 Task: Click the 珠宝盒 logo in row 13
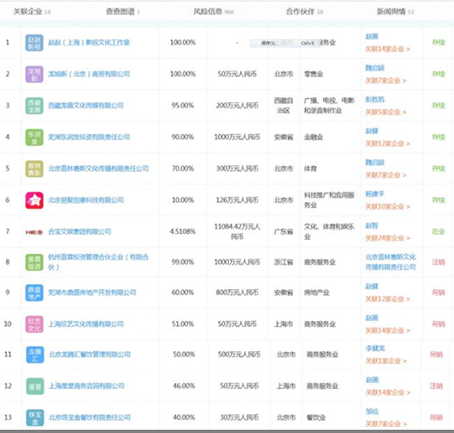click(35, 417)
